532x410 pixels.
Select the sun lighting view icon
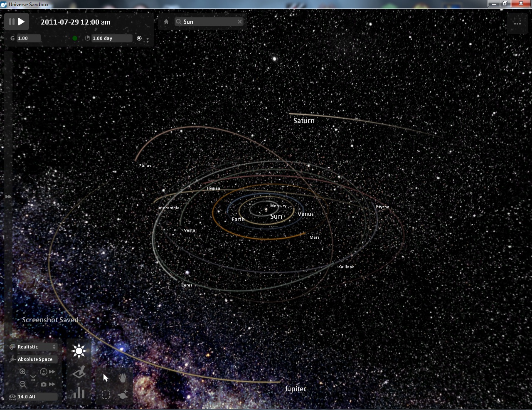point(79,351)
